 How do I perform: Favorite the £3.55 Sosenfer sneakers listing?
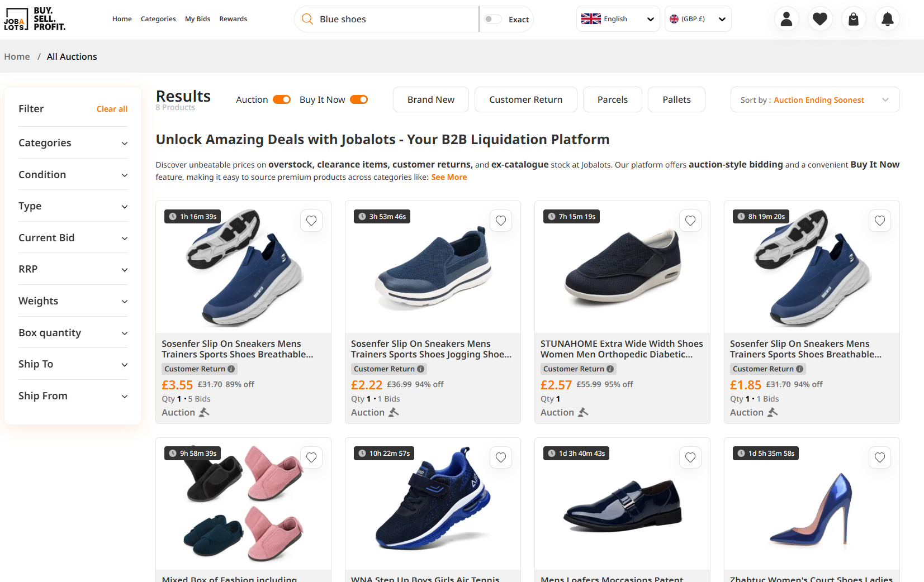311,221
